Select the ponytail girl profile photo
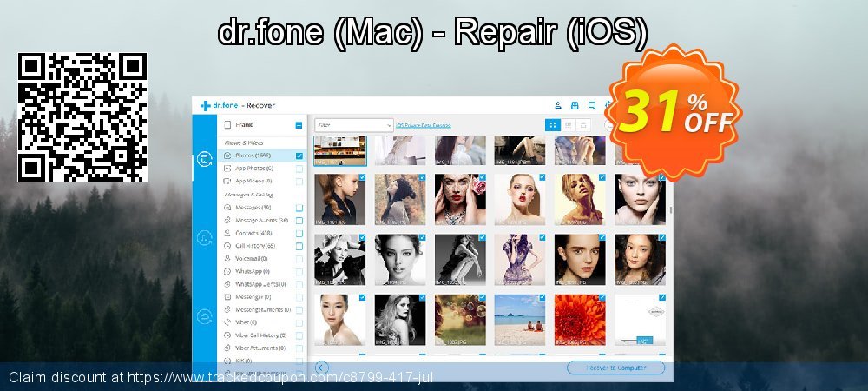The image size is (868, 391). tap(340, 199)
